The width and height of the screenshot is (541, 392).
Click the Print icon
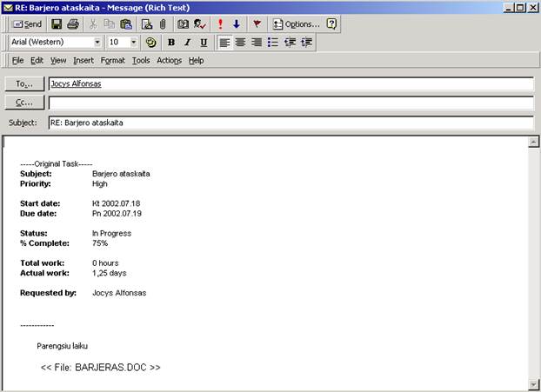pos(73,24)
